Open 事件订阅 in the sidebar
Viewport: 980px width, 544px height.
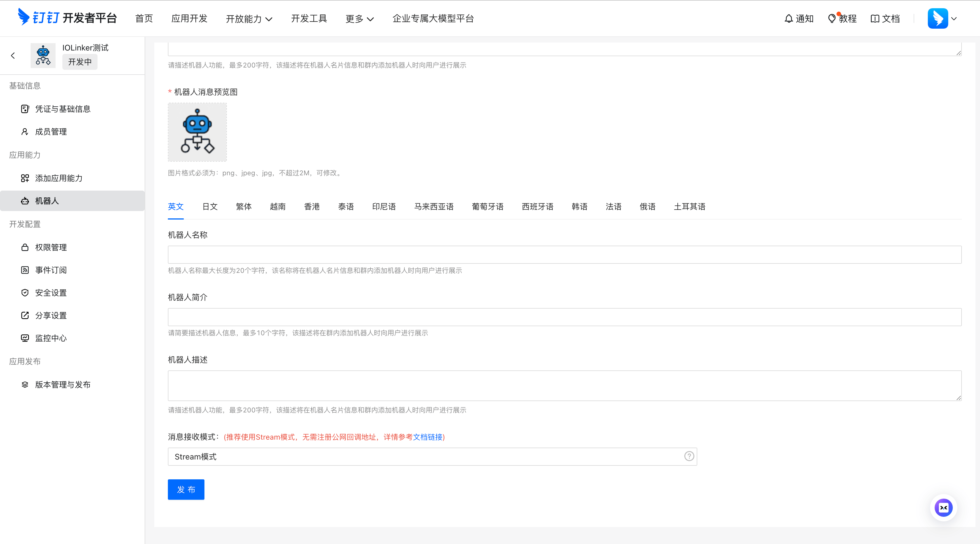click(50, 270)
